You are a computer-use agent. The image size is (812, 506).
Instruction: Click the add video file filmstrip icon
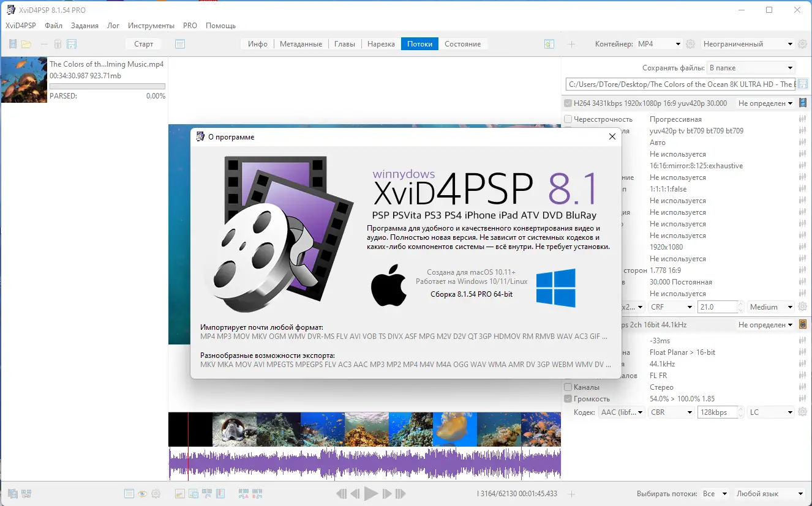tap(13, 44)
